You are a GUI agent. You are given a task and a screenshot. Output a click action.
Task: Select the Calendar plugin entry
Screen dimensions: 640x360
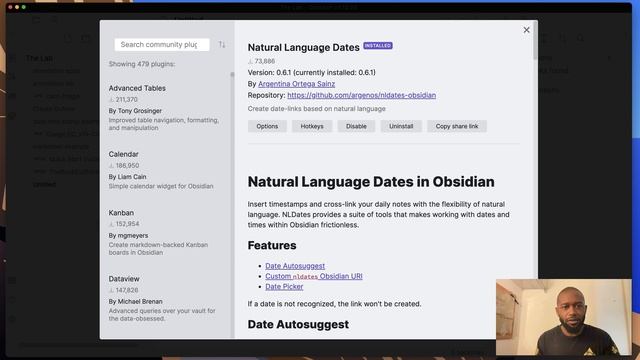[x=165, y=170]
